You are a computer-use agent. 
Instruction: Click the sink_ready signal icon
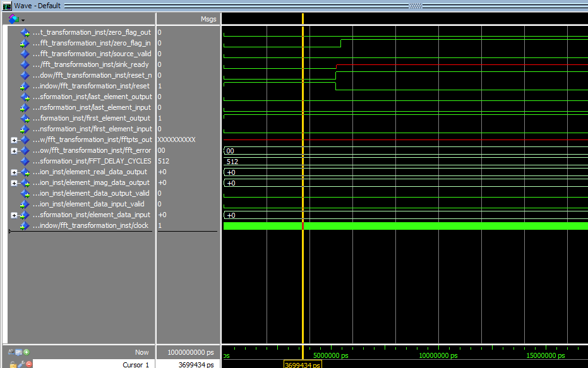click(x=25, y=64)
